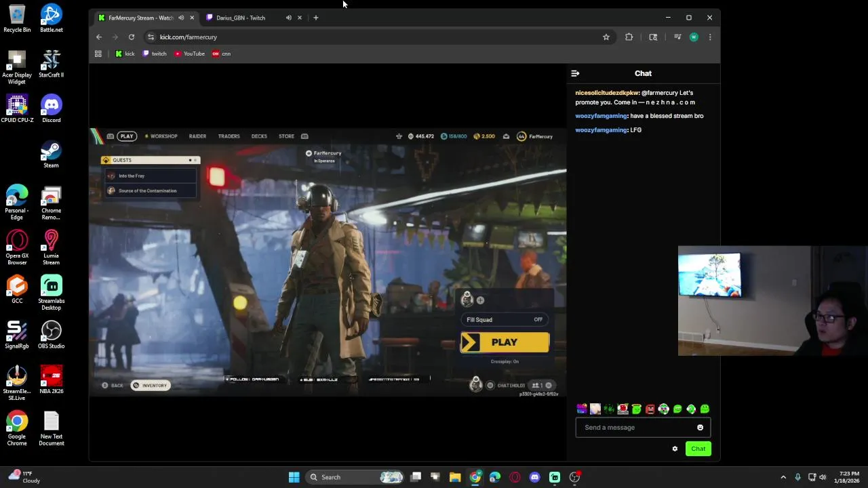This screenshot has width=868, height=488.
Task: Reload the kick.com page
Action: [x=132, y=37]
